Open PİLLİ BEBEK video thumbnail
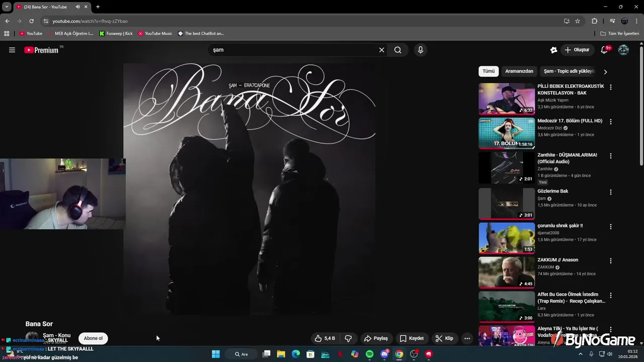 coord(507,99)
